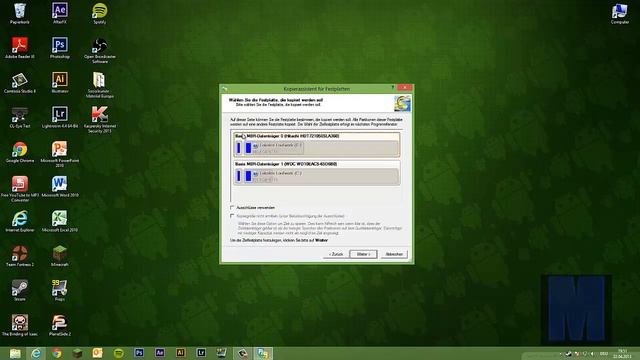
Task: Open Internet Explorer from the taskbar
Action: pos(36,353)
